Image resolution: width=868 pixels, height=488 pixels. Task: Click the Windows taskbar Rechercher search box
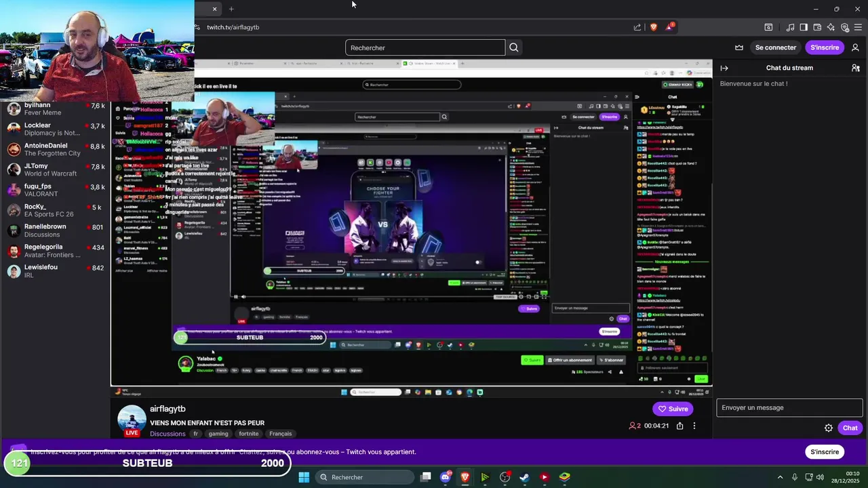(365, 477)
